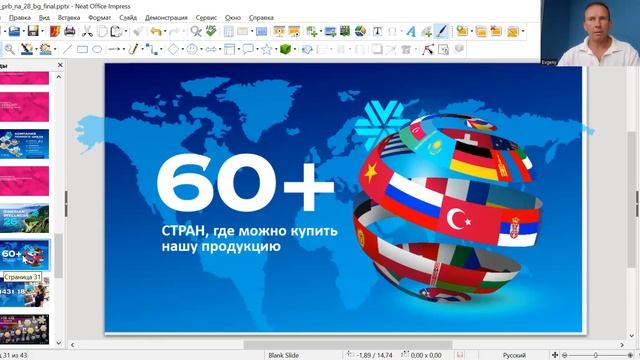Open dropdown arrow next to Paste icon

(126, 31)
